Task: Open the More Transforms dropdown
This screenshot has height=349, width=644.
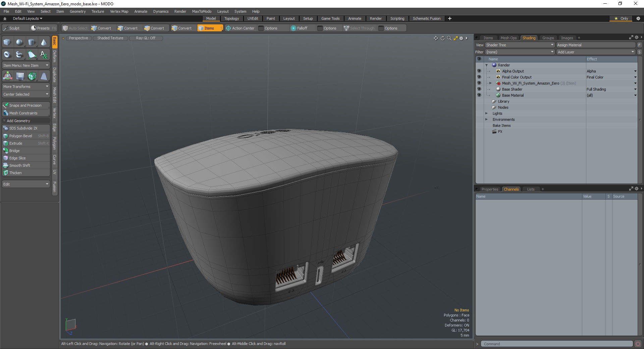Action: click(x=26, y=87)
